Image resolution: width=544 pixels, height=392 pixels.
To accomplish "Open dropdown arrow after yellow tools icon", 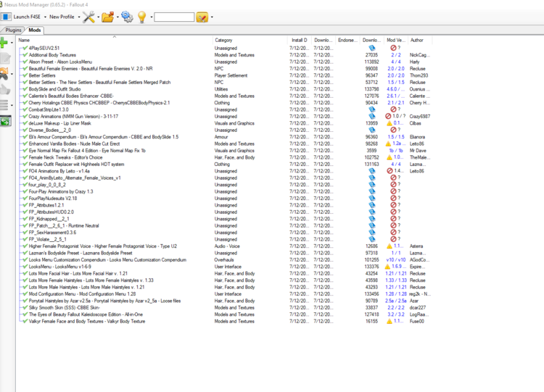I will 212,17.
